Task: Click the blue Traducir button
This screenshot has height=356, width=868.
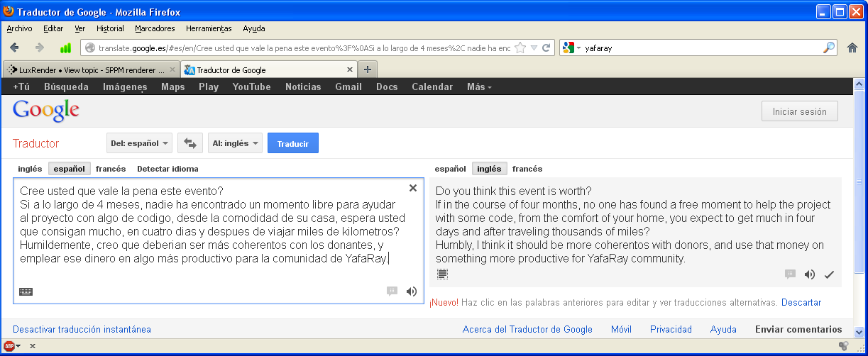Action: point(293,143)
